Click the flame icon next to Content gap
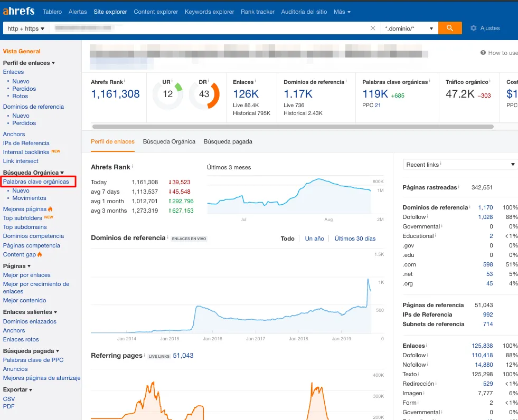518x420 pixels. (40, 254)
